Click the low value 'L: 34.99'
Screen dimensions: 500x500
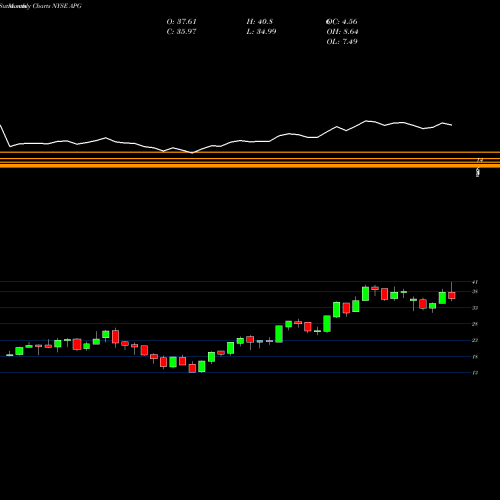coord(261,32)
